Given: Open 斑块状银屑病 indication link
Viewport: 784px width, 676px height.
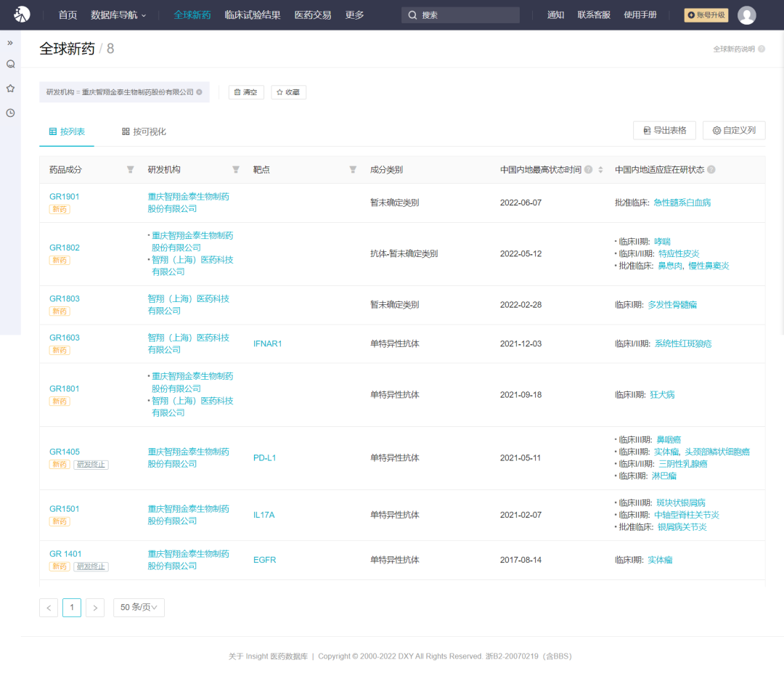Looking at the screenshot, I should click(x=680, y=502).
